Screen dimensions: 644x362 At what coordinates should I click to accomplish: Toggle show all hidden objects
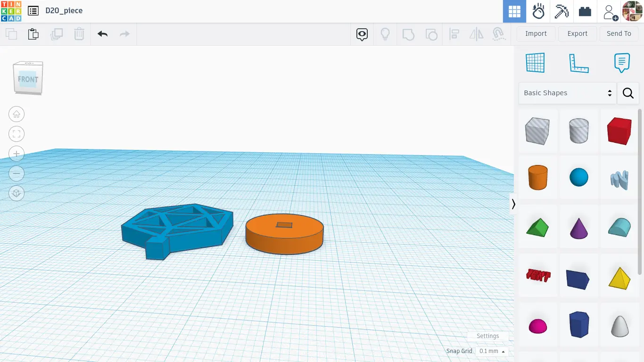tap(385, 34)
